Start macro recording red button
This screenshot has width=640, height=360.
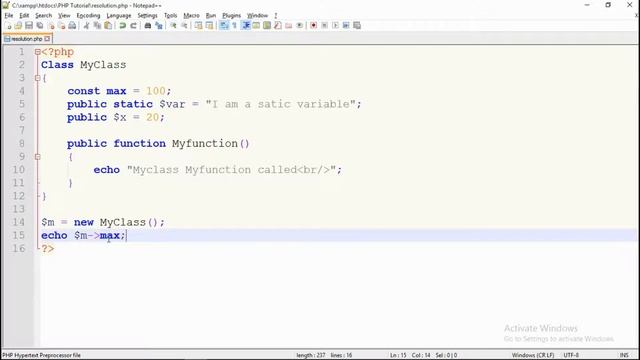pyautogui.click(x=313, y=25)
